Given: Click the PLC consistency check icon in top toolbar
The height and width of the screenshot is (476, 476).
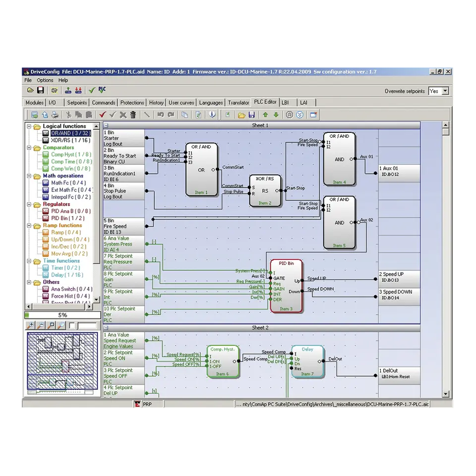Looking at the screenshot, I should click(x=102, y=90).
